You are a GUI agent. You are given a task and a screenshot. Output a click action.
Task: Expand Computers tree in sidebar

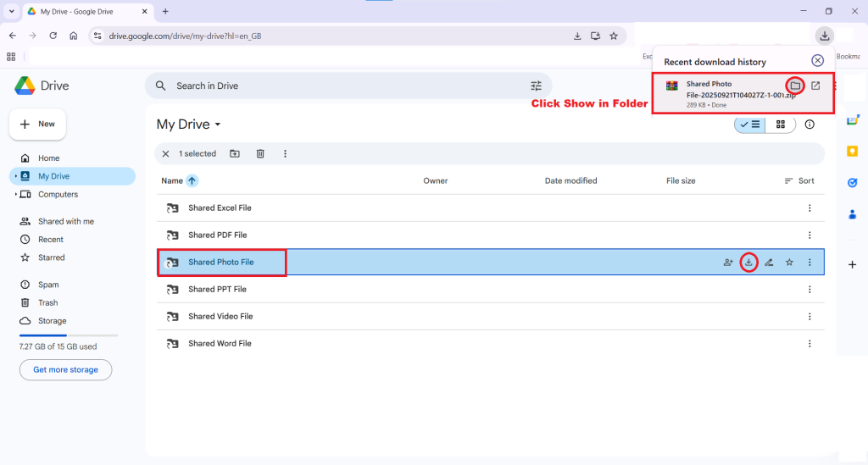point(16,195)
